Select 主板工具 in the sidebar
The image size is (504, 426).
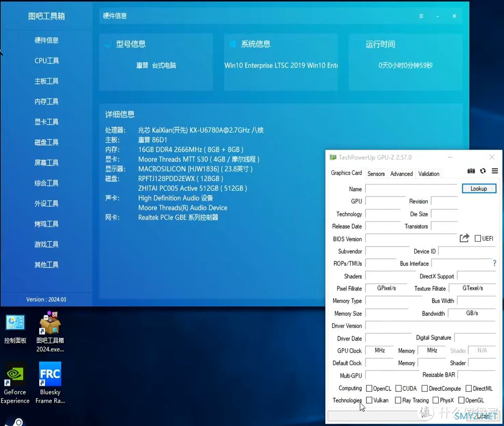[x=46, y=81]
